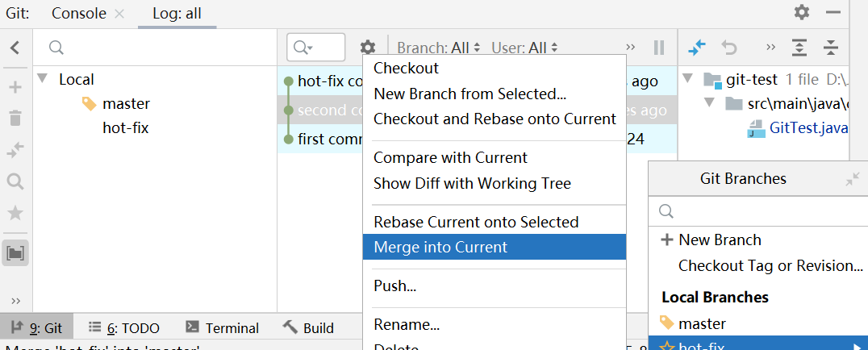Choose Rename... from context menu
Image resolution: width=868 pixels, height=350 pixels.
click(495, 324)
